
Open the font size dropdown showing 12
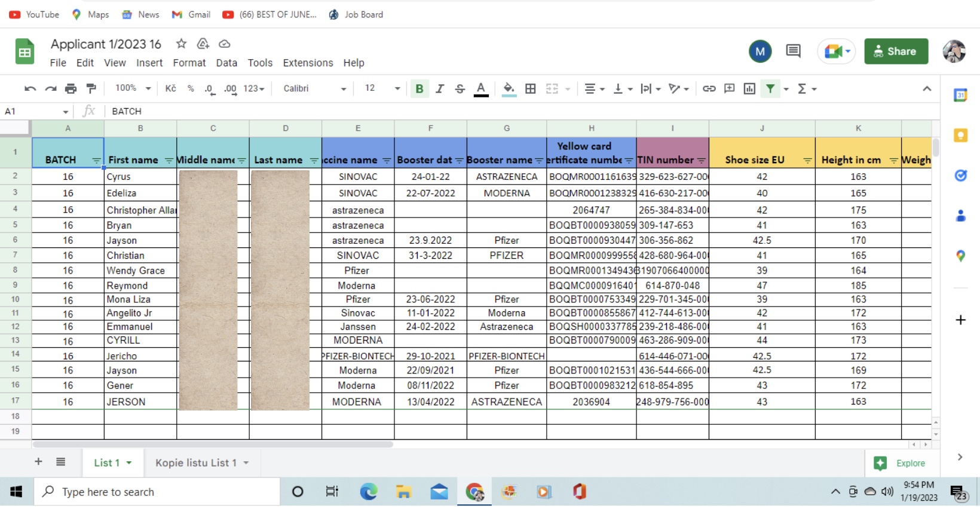[x=382, y=88]
